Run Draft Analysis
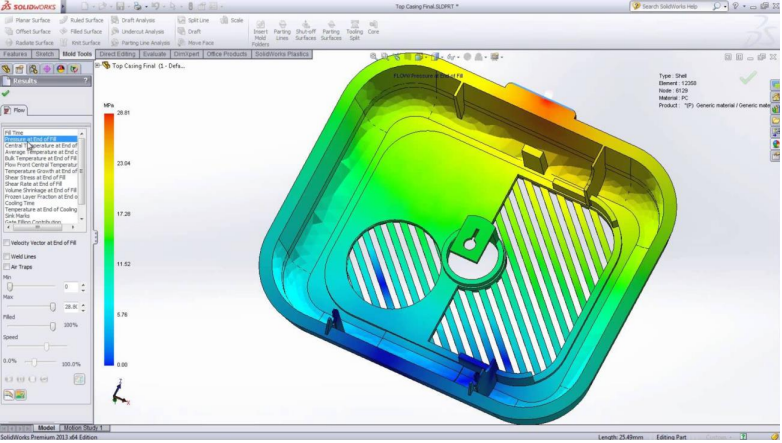The width and height of the screenshot is (782, 443). pyautogui.click(x=133, y=20)
